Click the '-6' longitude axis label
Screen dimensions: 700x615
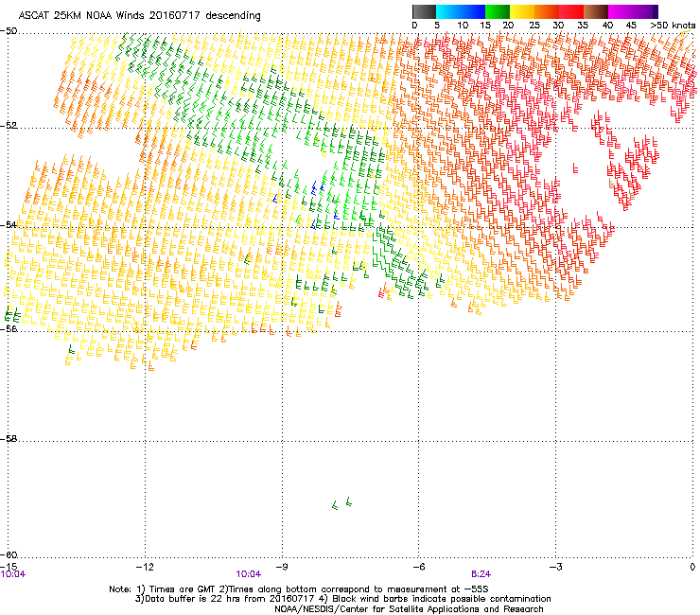pyautogui.click(x=419, y=567)
